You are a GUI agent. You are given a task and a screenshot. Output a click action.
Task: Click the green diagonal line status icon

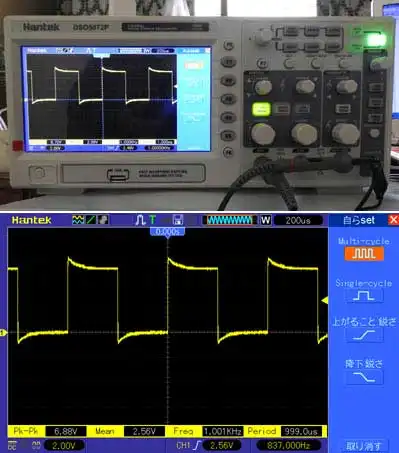point(91,220)
